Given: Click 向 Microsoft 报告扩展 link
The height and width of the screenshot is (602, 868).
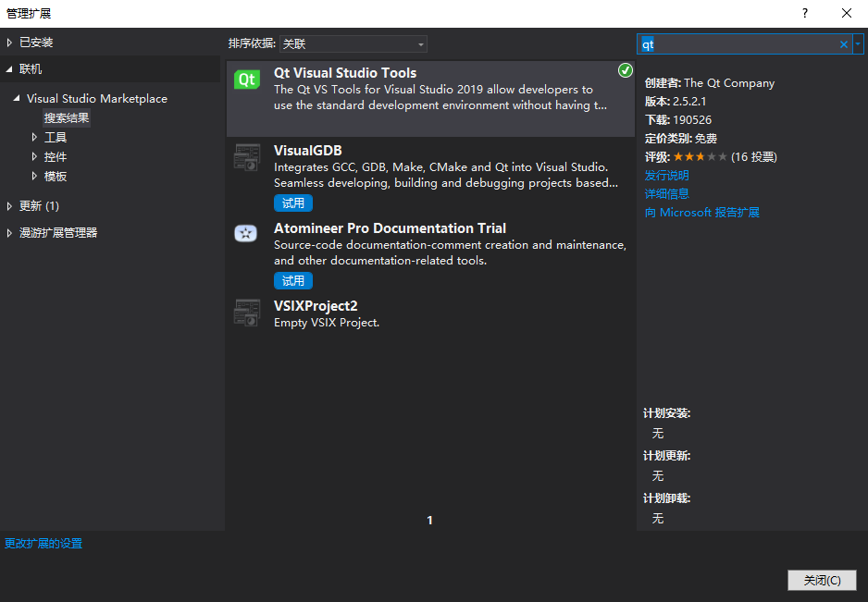Looking at the screenshot, I should (x=702, y=213).
